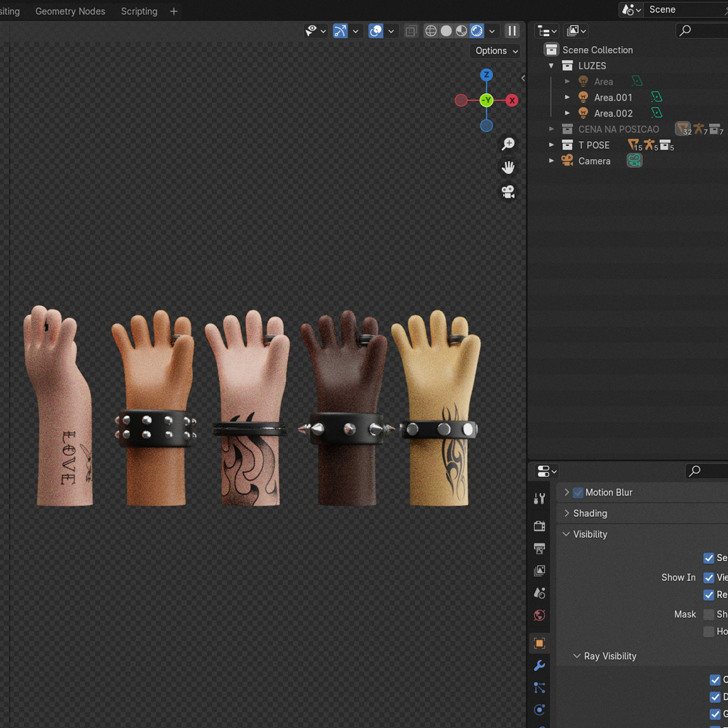Select Area.001 light in outliner
Image resolution: width=728 pixels, height=728 pixels.
613,98
